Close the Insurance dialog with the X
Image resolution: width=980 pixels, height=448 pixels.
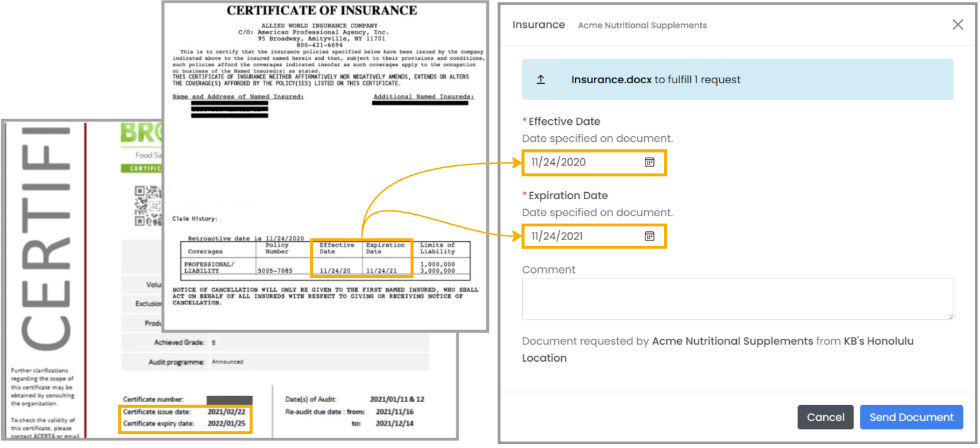coord(957,25)
